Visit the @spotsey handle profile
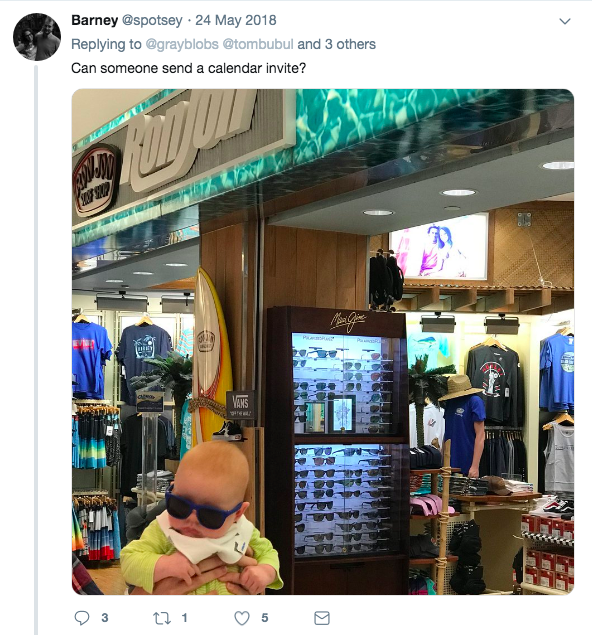 [152, 20]
